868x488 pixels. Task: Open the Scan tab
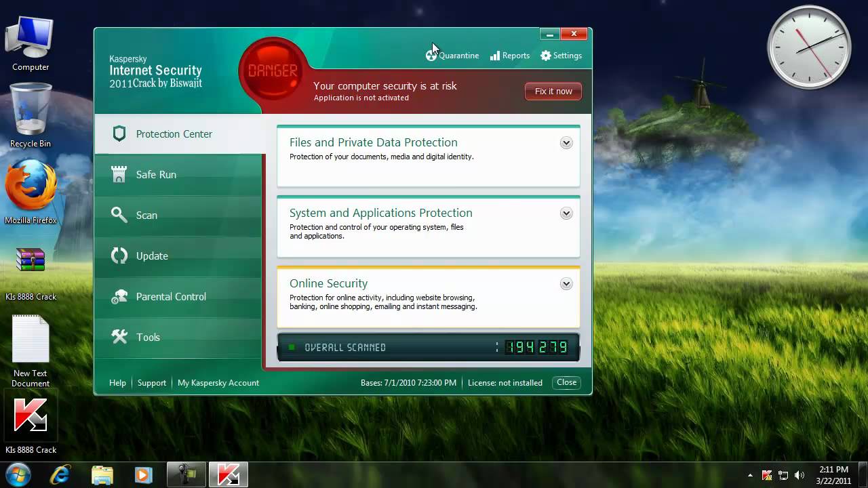(178, 216)
